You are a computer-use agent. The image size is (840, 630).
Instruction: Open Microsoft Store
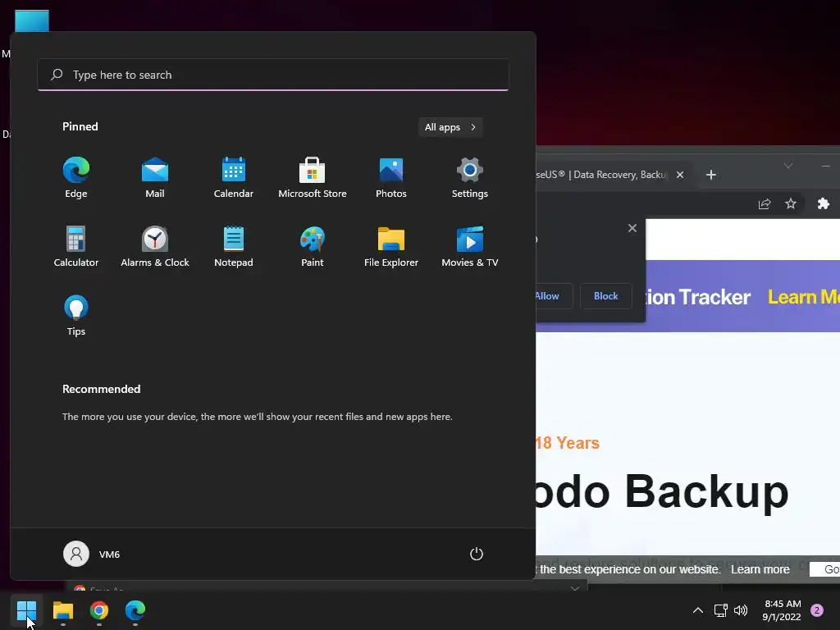pos(313,178)
